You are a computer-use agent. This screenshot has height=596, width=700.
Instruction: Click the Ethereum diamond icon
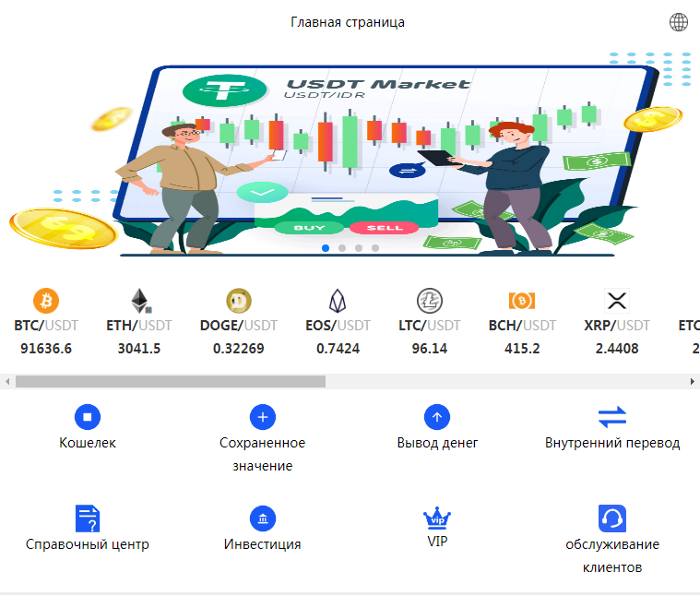[140, 301]
